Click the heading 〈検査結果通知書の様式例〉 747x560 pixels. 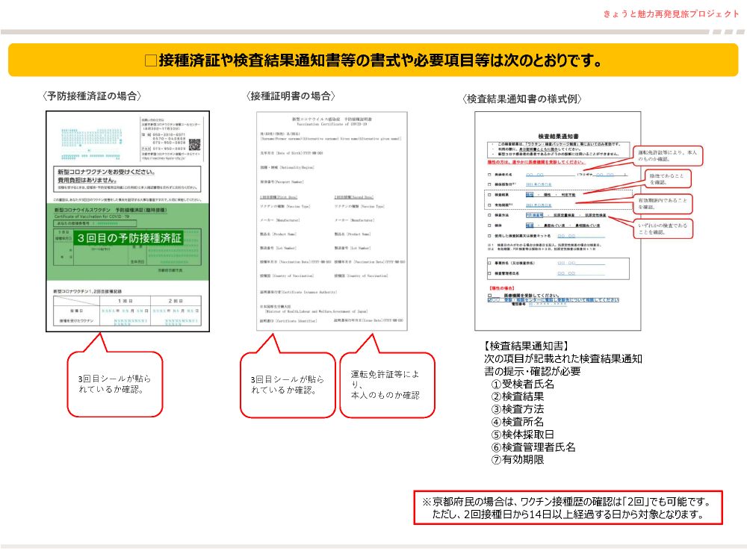tap(521, 99)
